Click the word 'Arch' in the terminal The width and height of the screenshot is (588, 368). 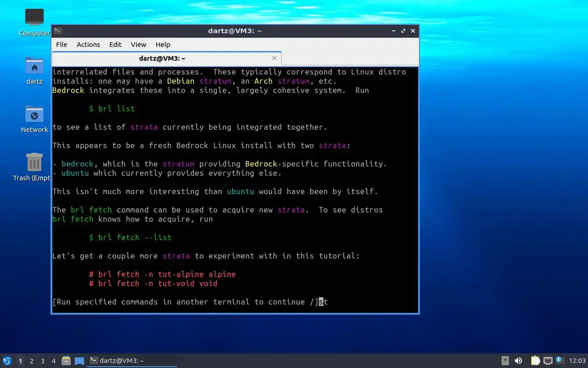264,81
